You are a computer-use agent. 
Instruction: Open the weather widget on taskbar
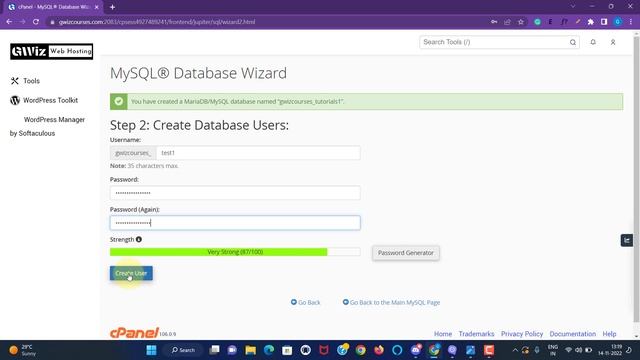(x=22, y=350)
